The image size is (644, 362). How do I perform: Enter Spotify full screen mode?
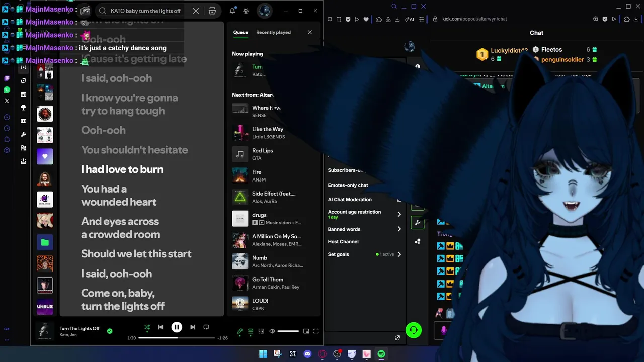point(316,331)
